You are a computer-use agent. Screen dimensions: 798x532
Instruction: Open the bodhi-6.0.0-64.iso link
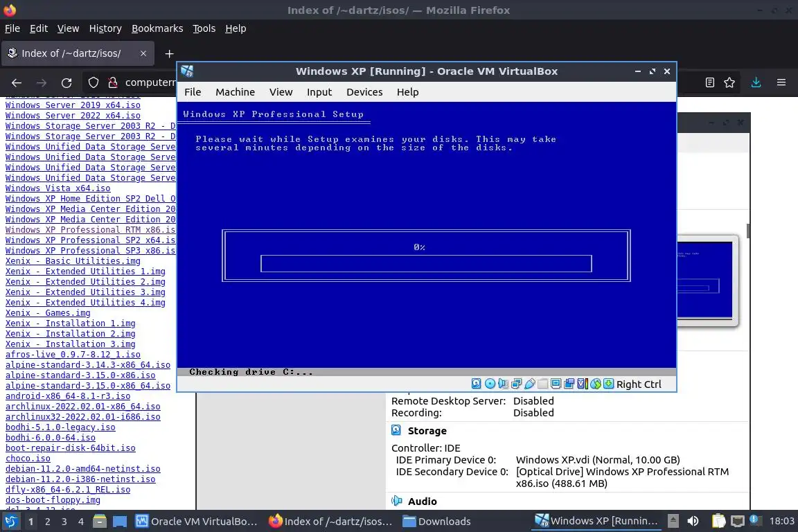(51, 437)
